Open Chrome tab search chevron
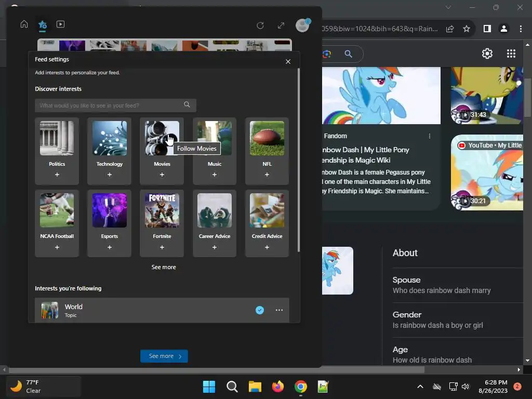Screen dimensions: 532x399 [448, 7]
